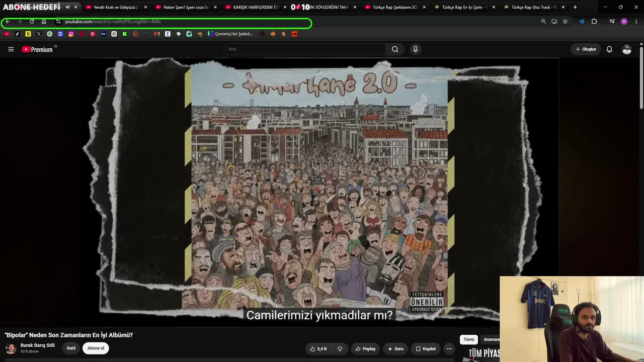Click the Soru ask button

pos(395,349)
